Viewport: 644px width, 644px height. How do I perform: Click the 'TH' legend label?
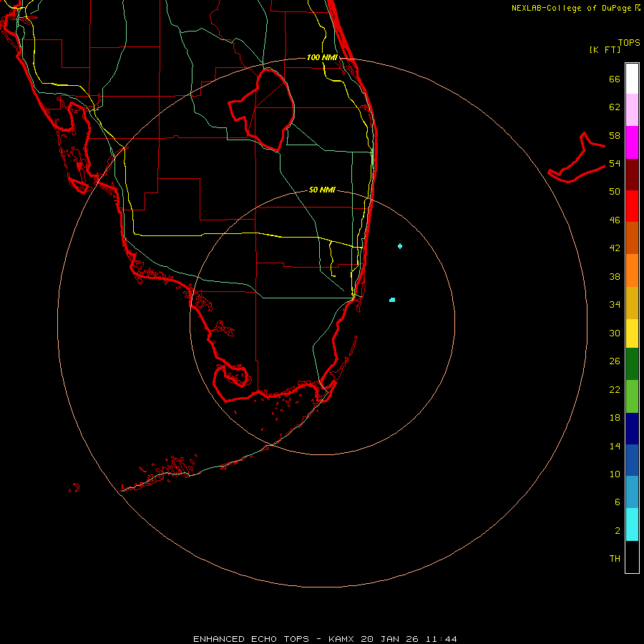click(615, 559)
